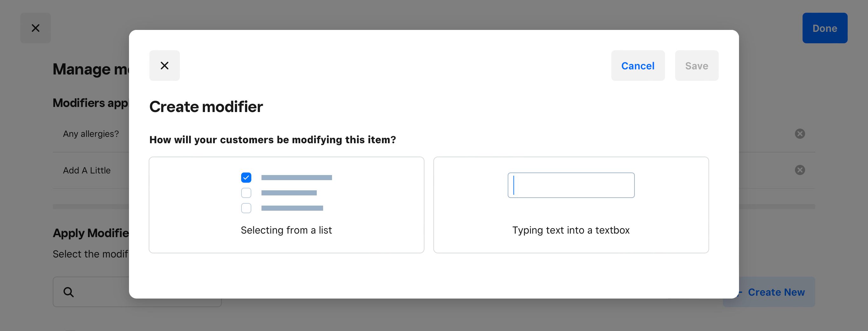The width and height of the screenshot is (868, 331).
Task: Select the Any allergies? modifier row
Action: tap(91, 134)
